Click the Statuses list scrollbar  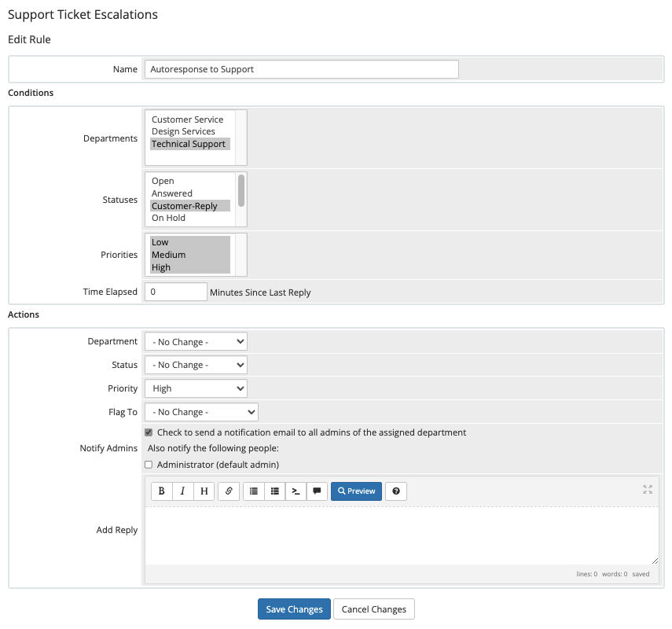tap(241, 190)
